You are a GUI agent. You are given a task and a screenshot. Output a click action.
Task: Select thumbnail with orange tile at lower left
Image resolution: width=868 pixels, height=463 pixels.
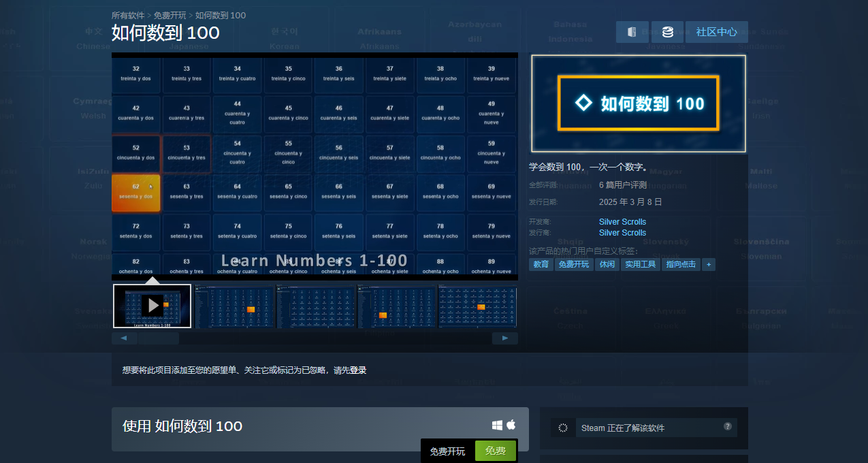click(397, 306)
